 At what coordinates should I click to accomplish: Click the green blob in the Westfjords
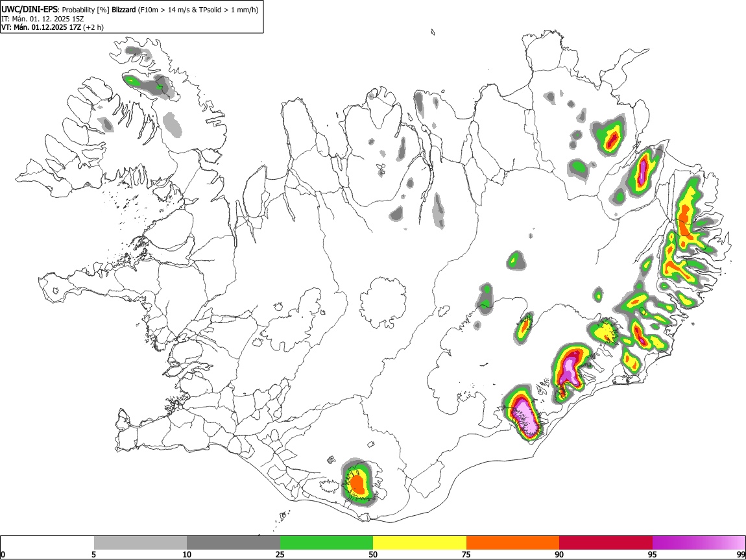[132, 81]
